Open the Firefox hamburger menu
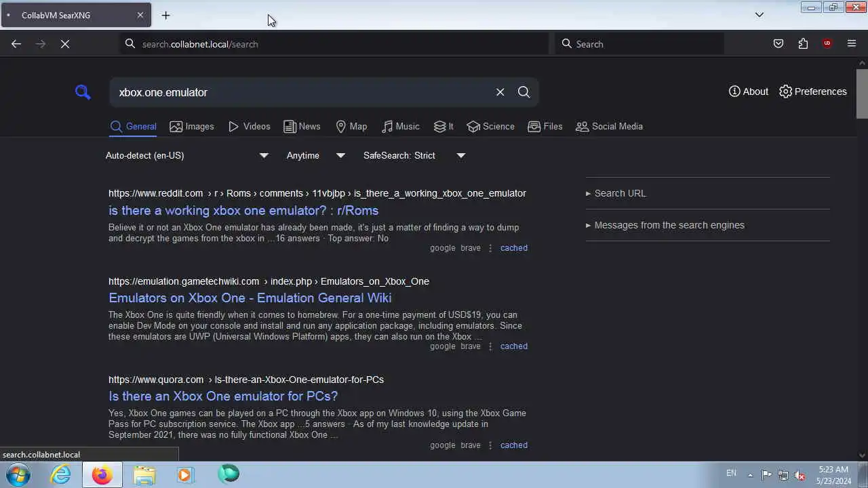Viewport: 868px width, 488px height. pyautogui.click(x=852, y=44)
